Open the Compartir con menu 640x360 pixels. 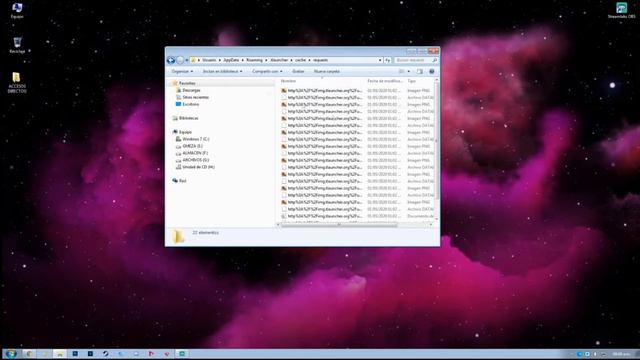(267, 71)
